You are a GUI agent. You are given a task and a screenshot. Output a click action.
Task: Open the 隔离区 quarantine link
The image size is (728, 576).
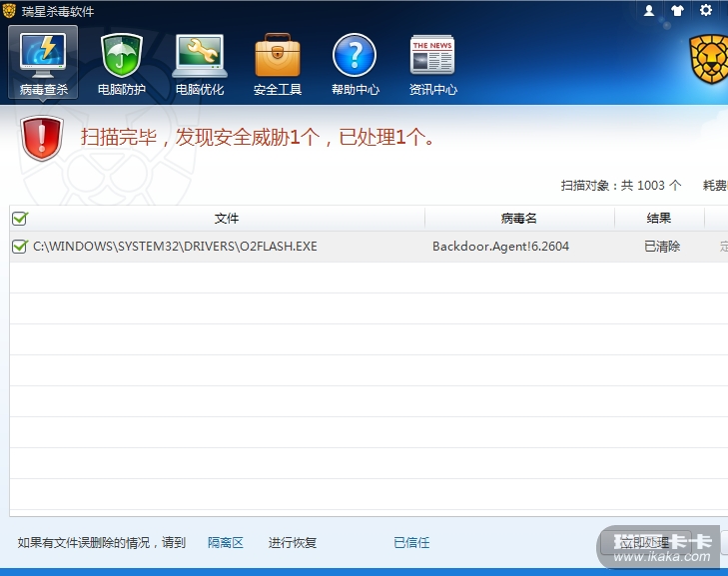tap(225, 543)
